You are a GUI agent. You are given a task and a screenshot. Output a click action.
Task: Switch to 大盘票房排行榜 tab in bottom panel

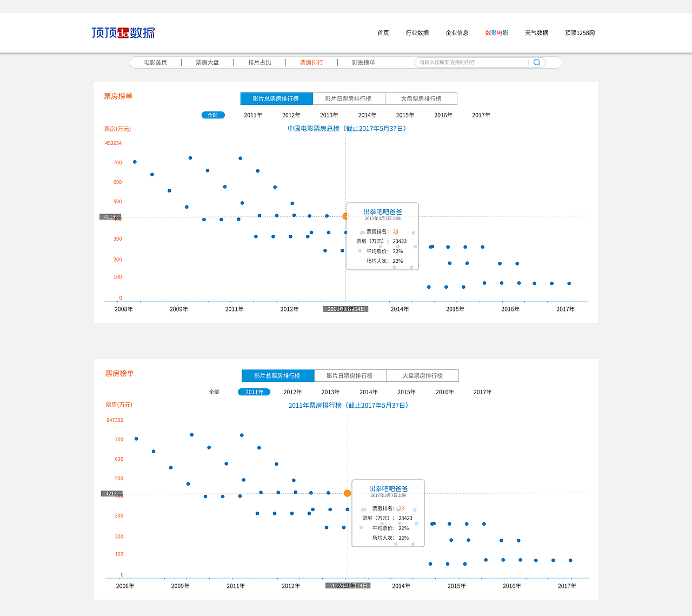(423, 376)
